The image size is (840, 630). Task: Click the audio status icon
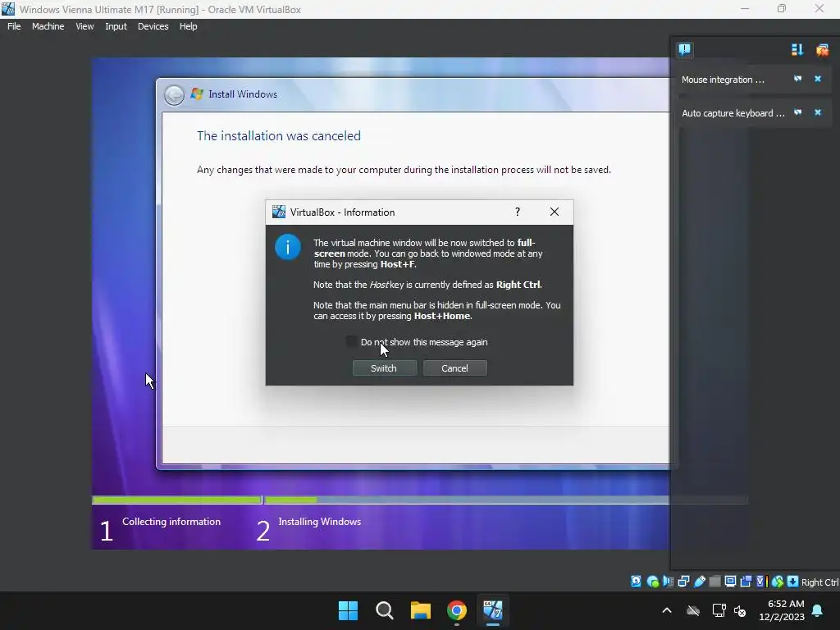point(668,582)
